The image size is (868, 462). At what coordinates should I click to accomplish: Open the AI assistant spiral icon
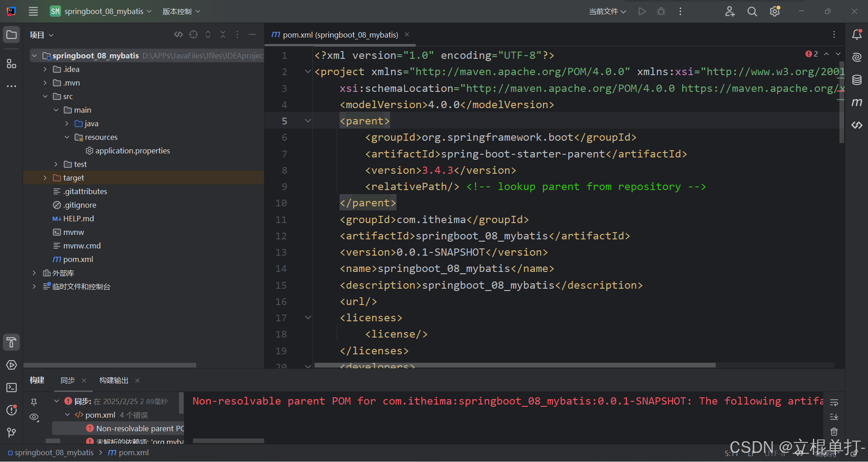click(x=857, y=57)
